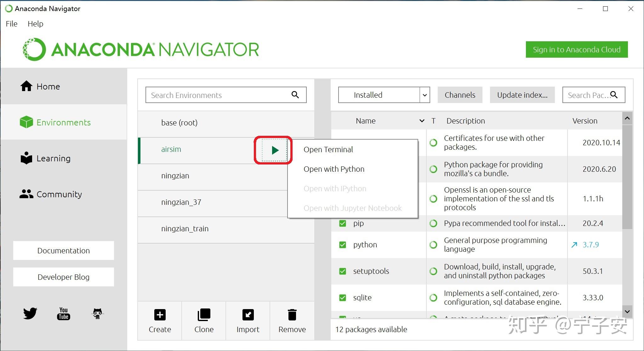This screenshot has width=644, height=351.
Task: Click the Update index button
Action: (522, 95)
